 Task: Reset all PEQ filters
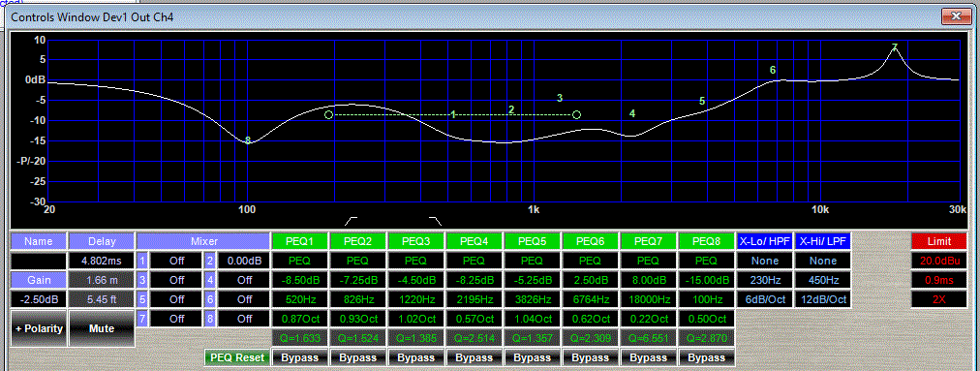click(x=237, y=357)
